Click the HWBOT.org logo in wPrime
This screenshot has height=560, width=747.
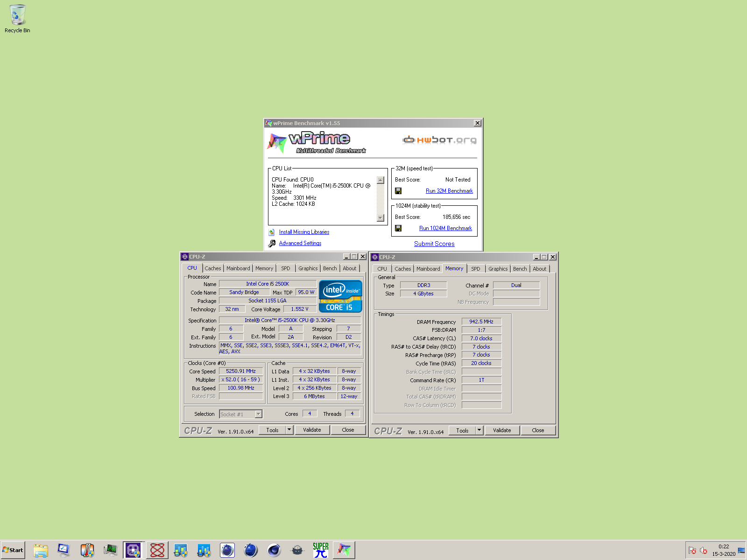tap(439, 140)
